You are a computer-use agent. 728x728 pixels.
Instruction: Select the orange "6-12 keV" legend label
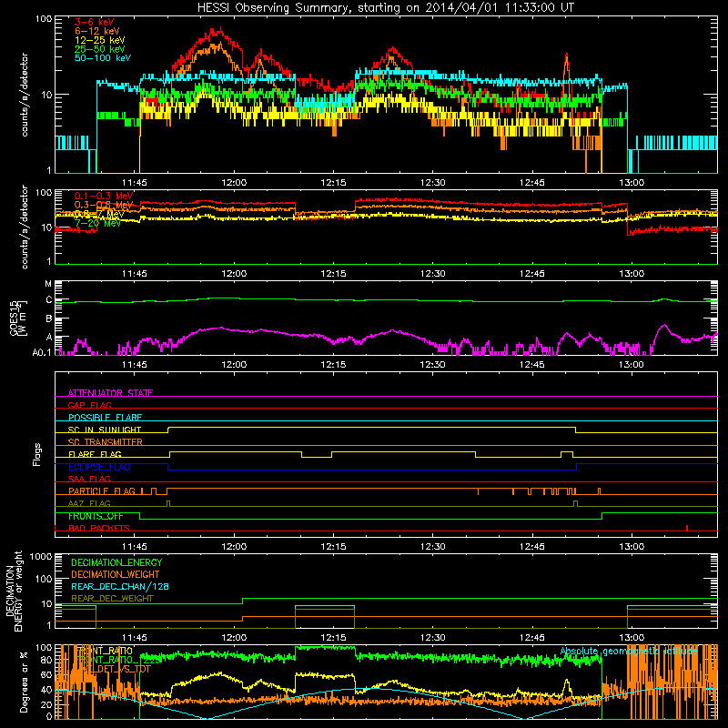pyautogui.click(x=97, y=31)
